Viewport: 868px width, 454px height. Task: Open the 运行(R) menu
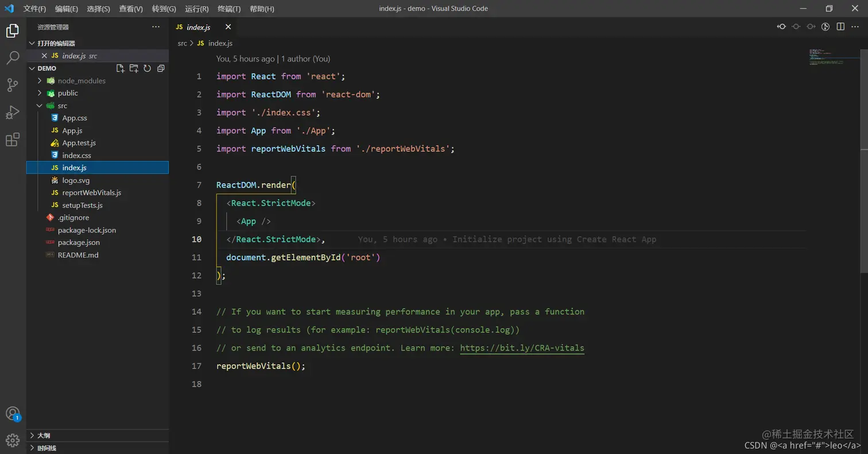197,9
